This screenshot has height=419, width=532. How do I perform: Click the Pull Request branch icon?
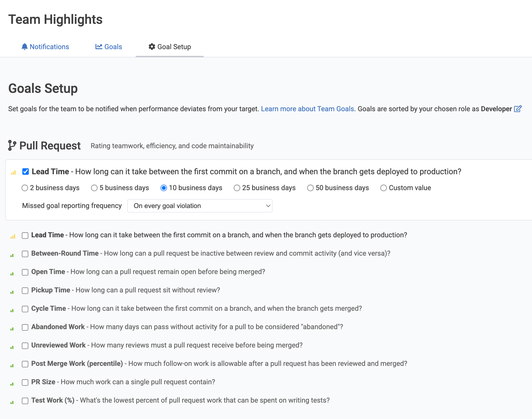(12, 145)
